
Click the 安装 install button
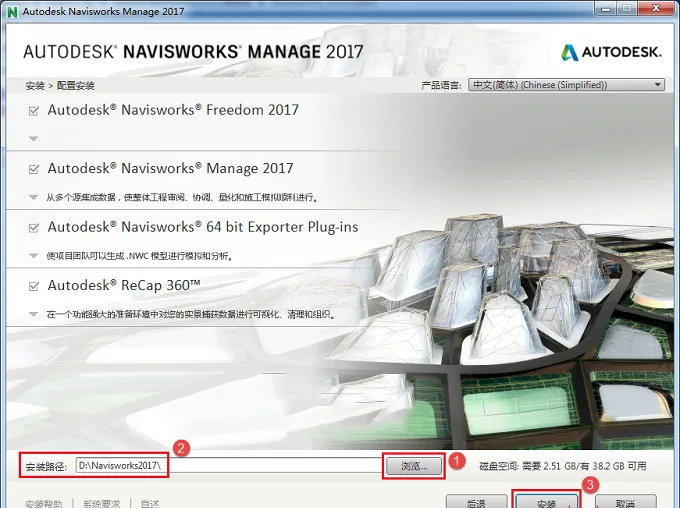[x=546, y=502]
